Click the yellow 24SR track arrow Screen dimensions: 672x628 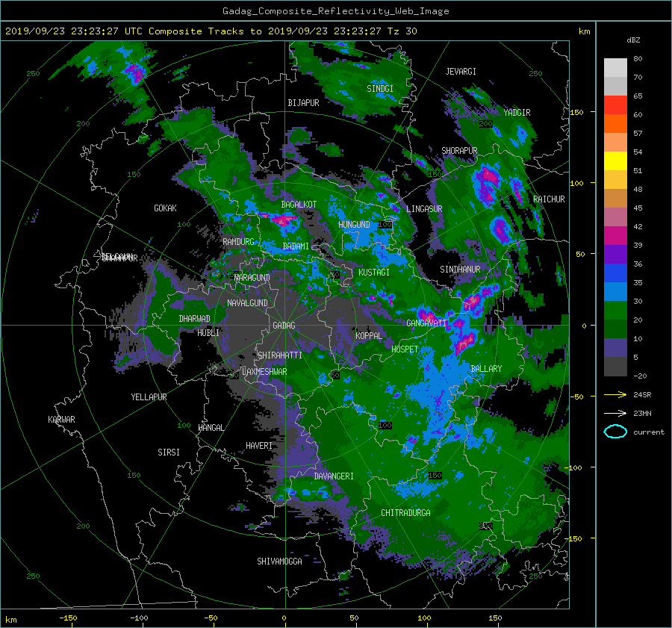tap(615, 395)
